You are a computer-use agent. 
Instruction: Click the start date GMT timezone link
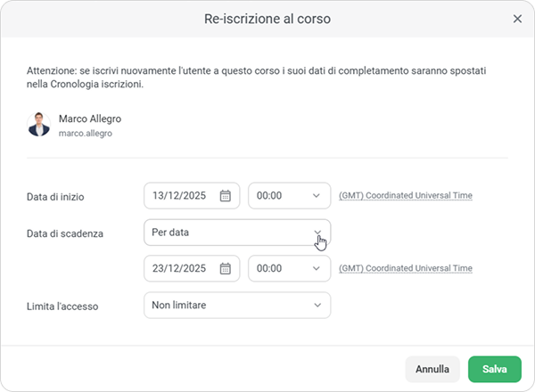(405, 196)
